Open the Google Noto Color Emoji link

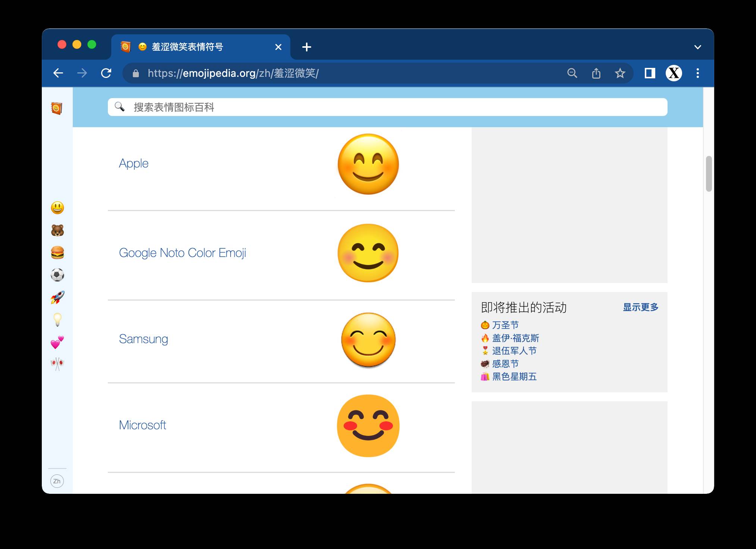tap(182, 253)
